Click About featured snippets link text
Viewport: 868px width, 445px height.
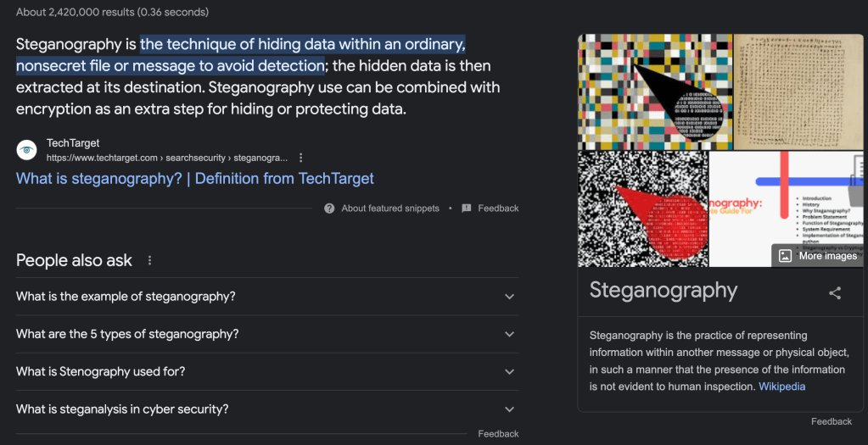click(390, 209)
